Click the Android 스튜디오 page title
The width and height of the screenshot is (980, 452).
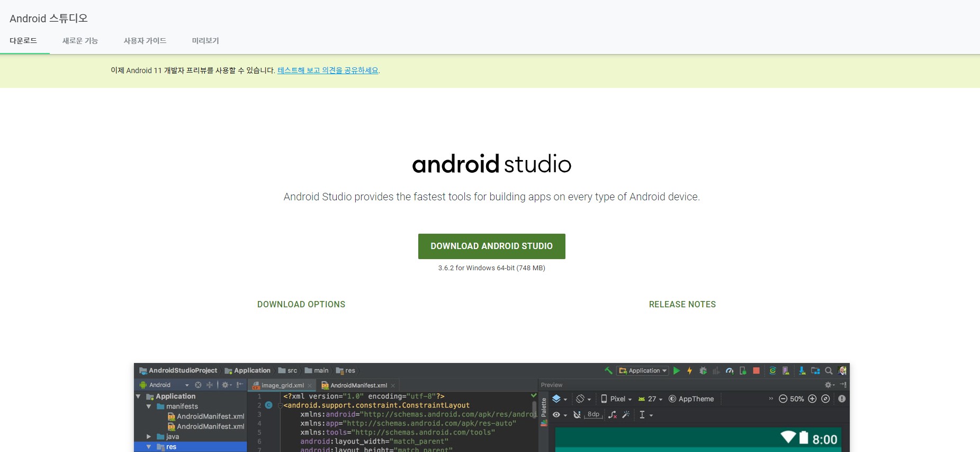click(x=49, y=19)
